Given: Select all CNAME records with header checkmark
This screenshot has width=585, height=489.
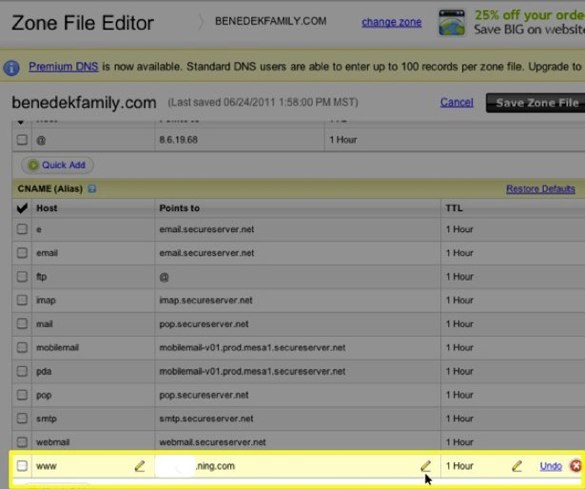Looking at the screenshot, I should tap(22, 208).
